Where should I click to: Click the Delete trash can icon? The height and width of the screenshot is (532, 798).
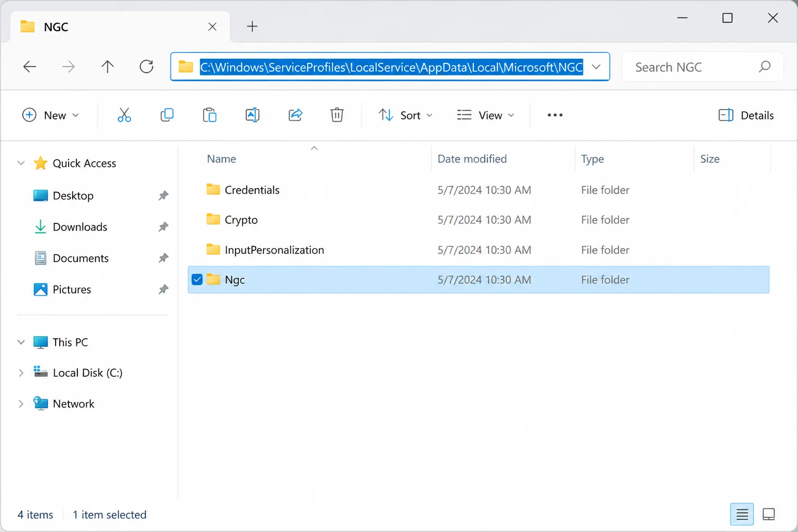[x=337, y=115]
